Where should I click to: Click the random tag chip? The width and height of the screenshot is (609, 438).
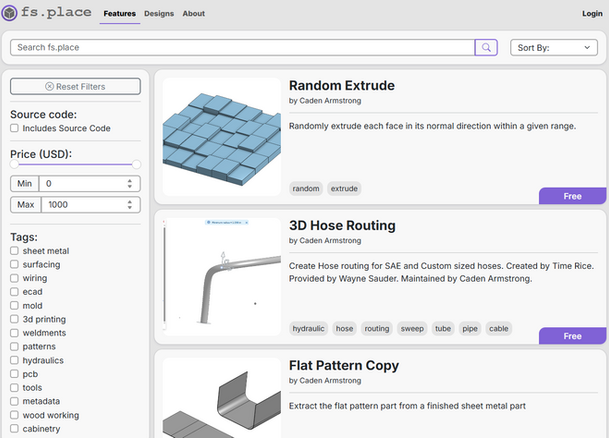(x=306, y=189)
